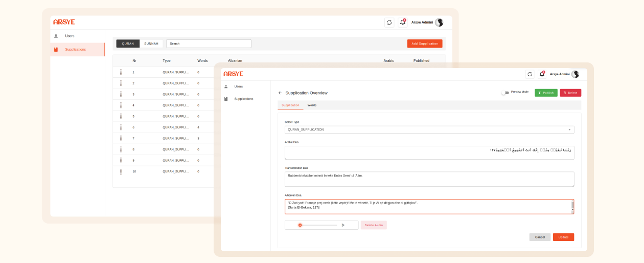The height and width of the screenshot is (263, 644).
Task: Click the drag handle of row 5
Action: tap(121, 116)
